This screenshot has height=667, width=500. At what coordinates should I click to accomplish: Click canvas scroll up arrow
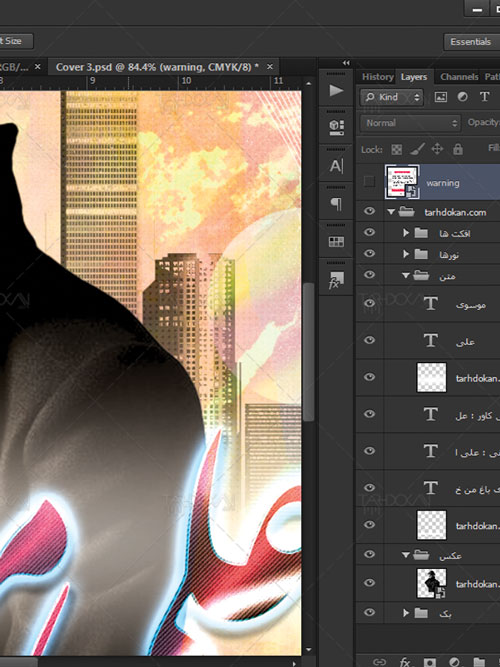coord(309,84)
